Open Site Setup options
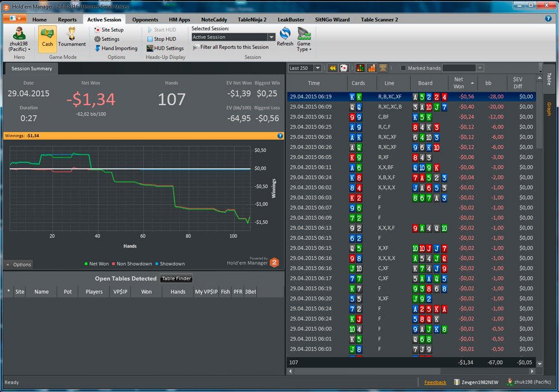559x392 pixels. tap(109, 30)
